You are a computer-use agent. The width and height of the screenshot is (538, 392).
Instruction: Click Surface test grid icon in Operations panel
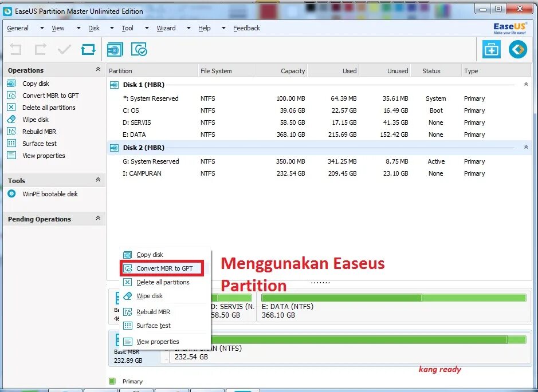tap(11, 143)
